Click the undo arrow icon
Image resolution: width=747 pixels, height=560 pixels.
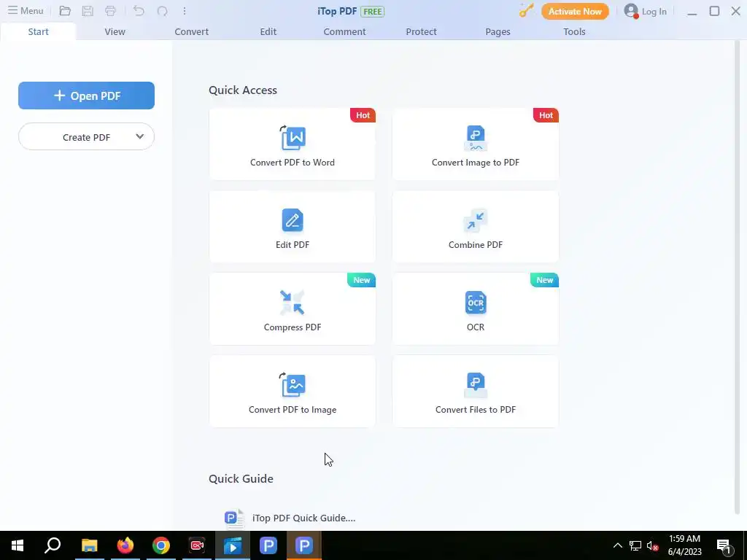(x=139, y=11)
